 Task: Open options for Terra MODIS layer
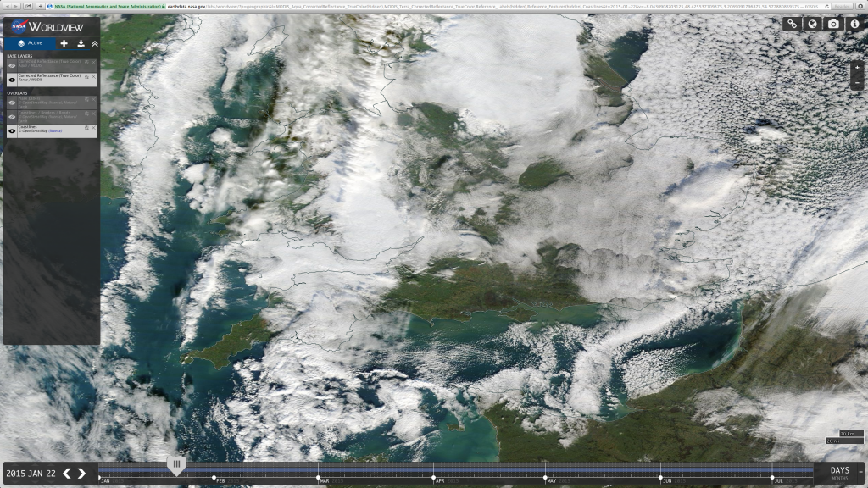[x=87, y=76]
